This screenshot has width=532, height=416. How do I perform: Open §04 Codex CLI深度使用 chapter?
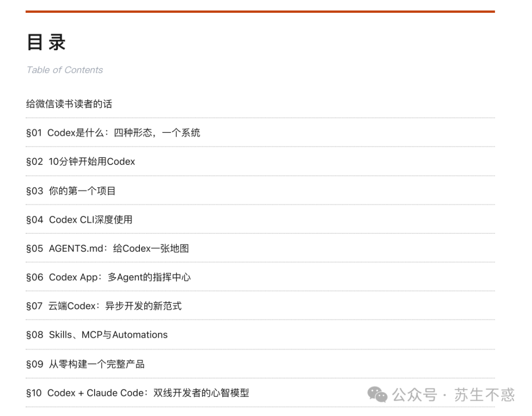click(79, 220)
